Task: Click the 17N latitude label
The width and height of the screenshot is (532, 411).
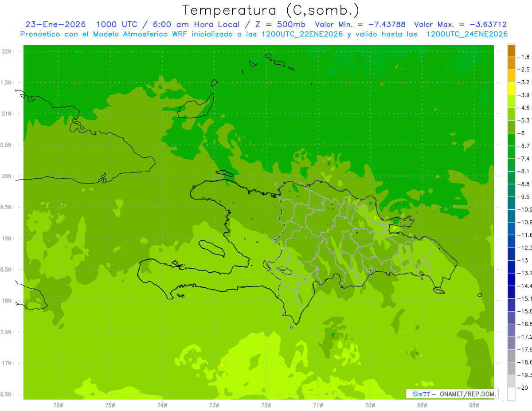Action: tap(7, 363)
